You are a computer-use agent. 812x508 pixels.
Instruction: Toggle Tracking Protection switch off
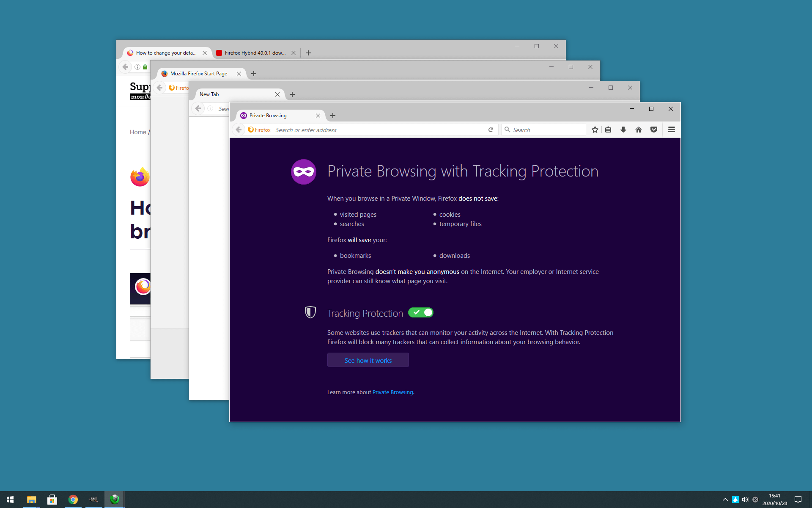[x=421, y=312]
